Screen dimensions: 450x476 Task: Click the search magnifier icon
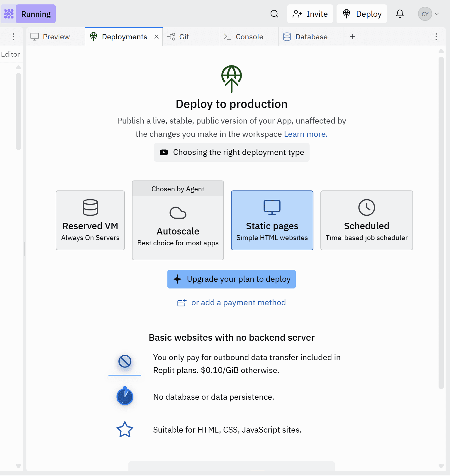(274, 14)
